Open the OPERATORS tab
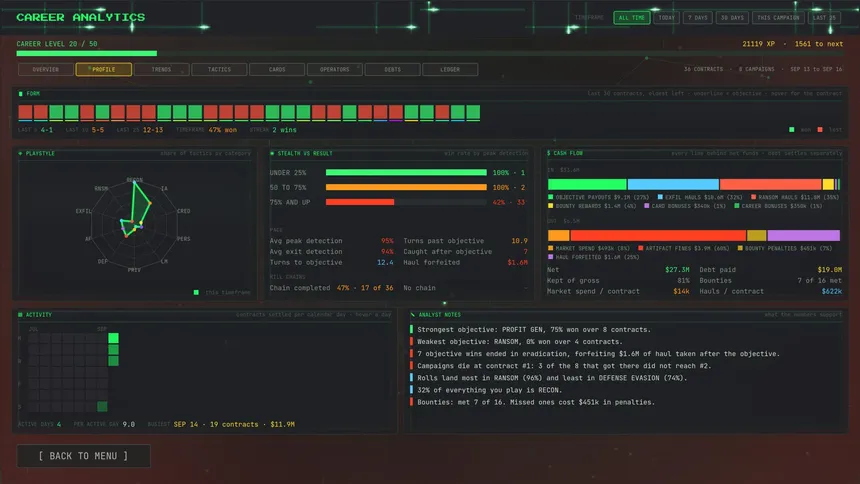Screen dimensions: 860x484 335,70
